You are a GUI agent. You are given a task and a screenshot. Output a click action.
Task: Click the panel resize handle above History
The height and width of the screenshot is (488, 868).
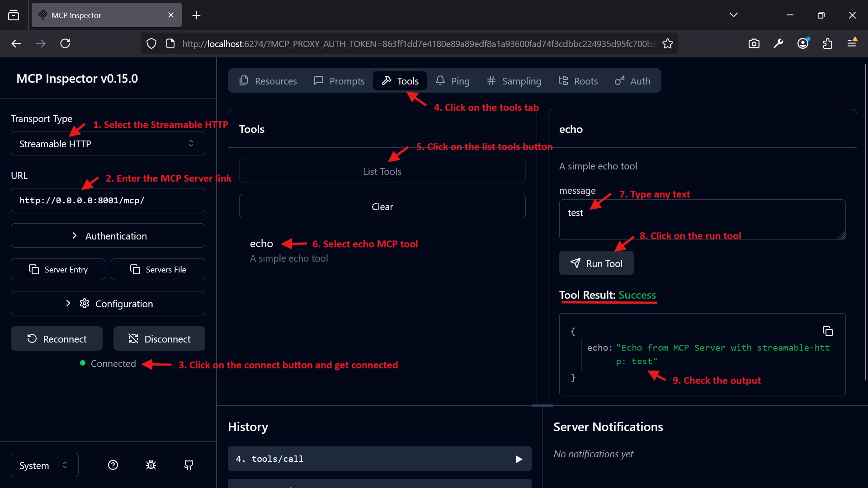[542, 406]
